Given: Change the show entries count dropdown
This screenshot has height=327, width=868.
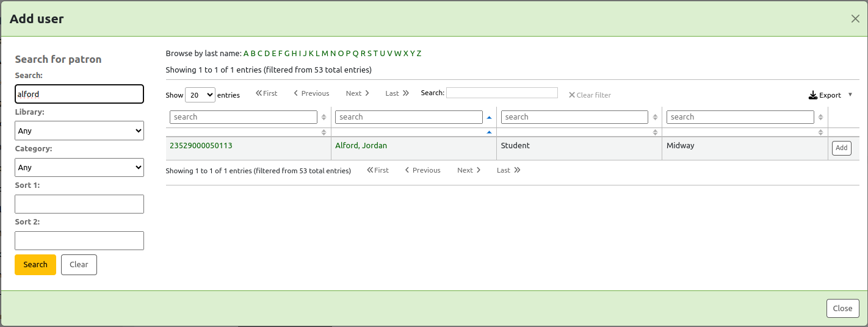Looking at the screenshot, I should click(x=200, y=95).
